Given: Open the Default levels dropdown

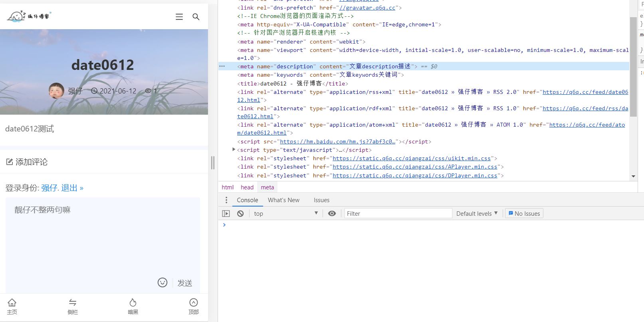Looking at the screenshot, I should point(477,214).
